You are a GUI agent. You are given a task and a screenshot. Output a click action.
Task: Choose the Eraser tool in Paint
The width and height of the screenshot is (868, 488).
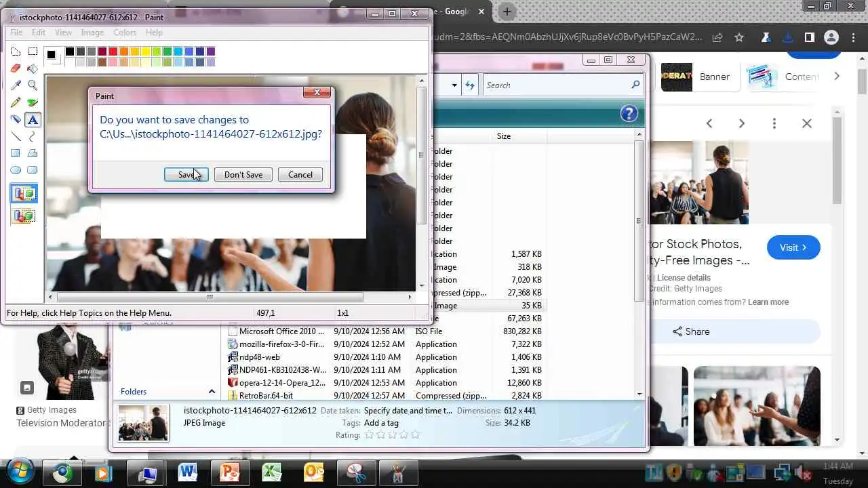[x=16, y=68]
